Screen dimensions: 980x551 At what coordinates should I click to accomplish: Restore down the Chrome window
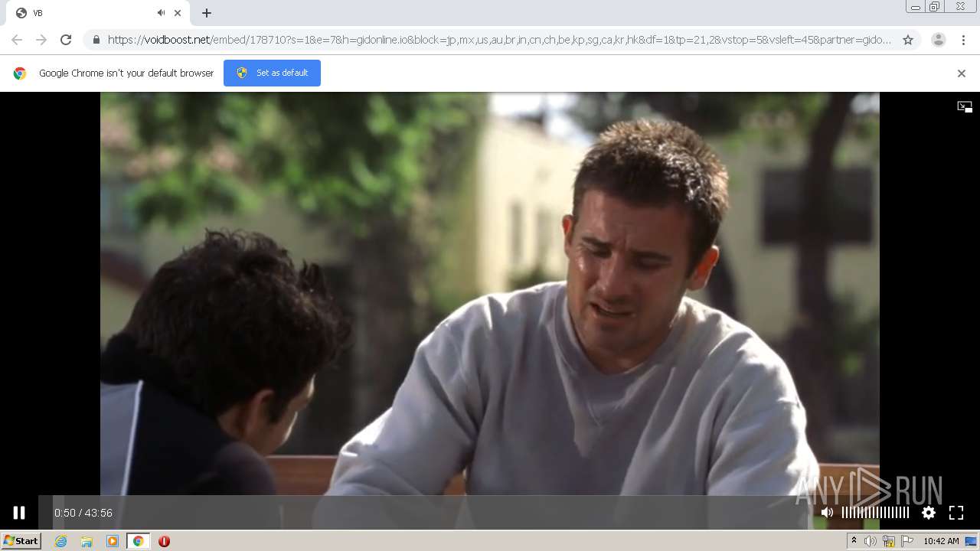tap(935, 7)
